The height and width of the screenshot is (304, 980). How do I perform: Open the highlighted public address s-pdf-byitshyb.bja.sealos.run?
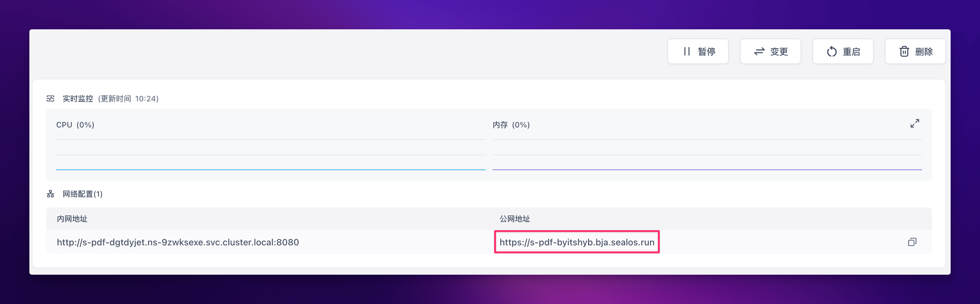point(577,242)
